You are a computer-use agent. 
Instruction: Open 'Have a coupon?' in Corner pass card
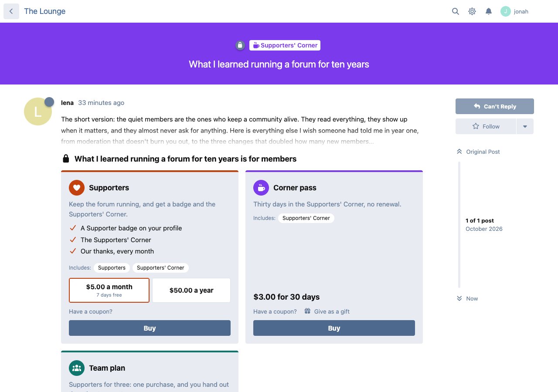coord(275,311)
